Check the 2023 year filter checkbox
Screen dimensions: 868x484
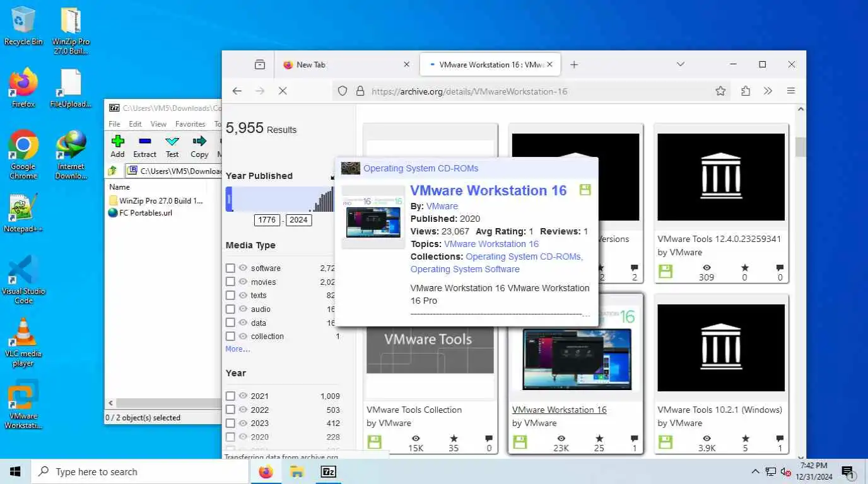(x=230, y=423)
